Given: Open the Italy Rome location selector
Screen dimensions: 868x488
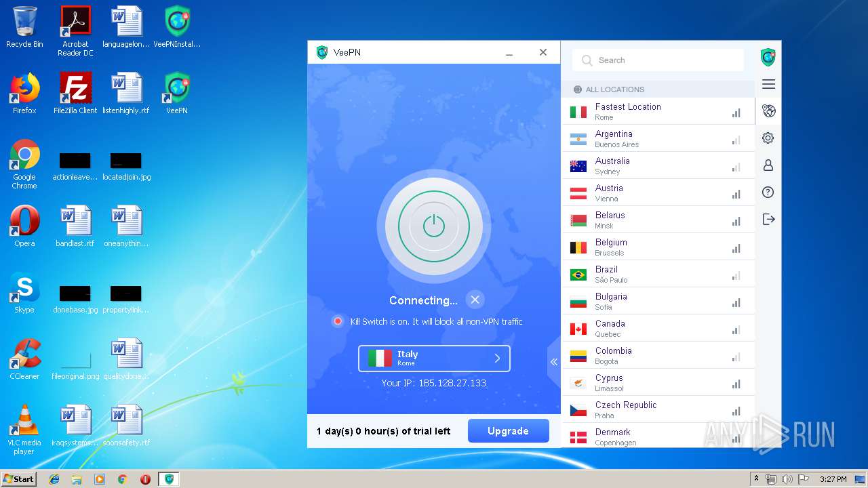Looking at the screenshot, I should coord(434,359).
